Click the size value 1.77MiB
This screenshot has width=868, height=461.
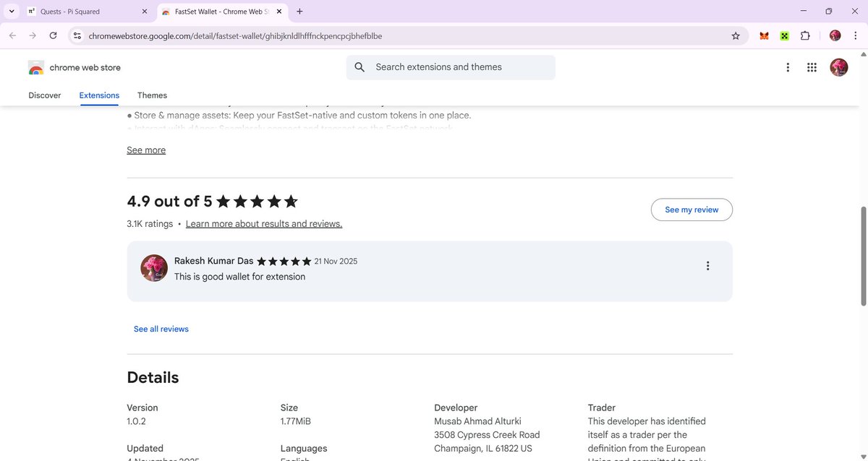296,421
